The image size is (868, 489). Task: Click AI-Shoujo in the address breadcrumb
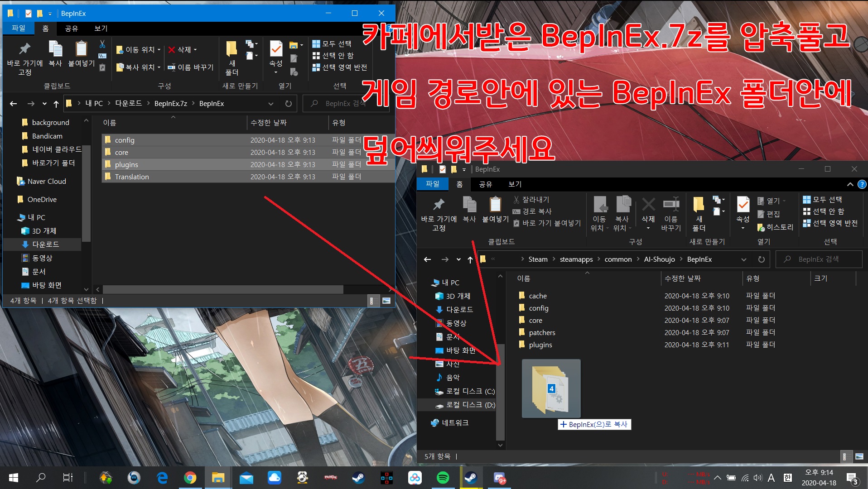(660, 259)
